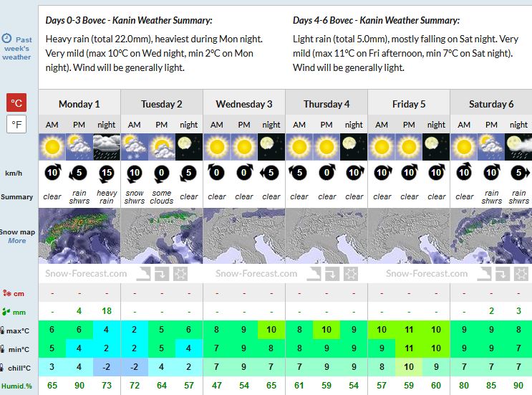Click Tuesday AM snow showers weather icon

coord(134,147)
